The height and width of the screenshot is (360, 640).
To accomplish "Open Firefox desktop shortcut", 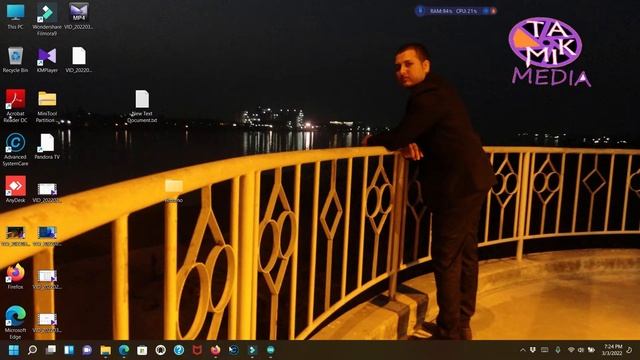I will click(x=16, y=276).
